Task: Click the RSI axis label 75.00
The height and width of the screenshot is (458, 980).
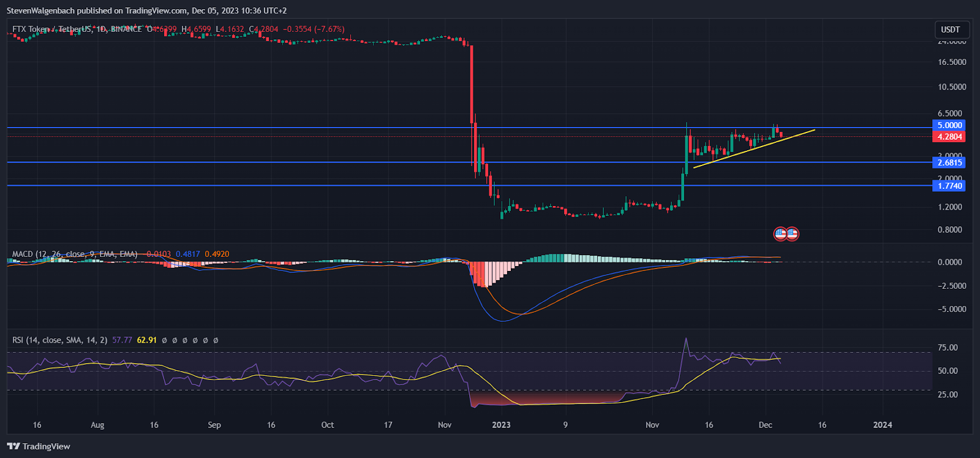Action: pyautogui.click(x=948, y=348)
